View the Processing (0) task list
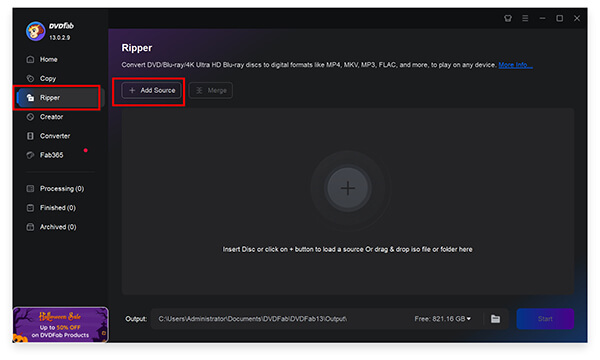Image resolution: width=600 pixels, height=360 pixels. 55,189
